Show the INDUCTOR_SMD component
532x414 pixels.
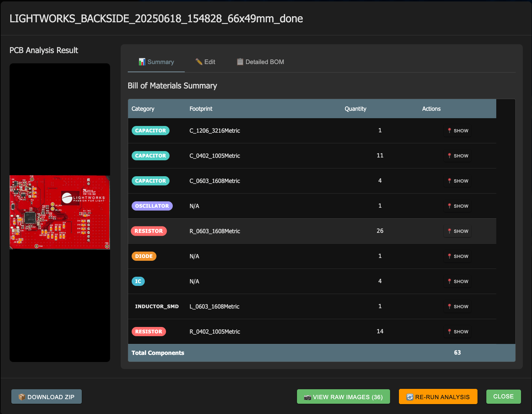tap(457, 306)
